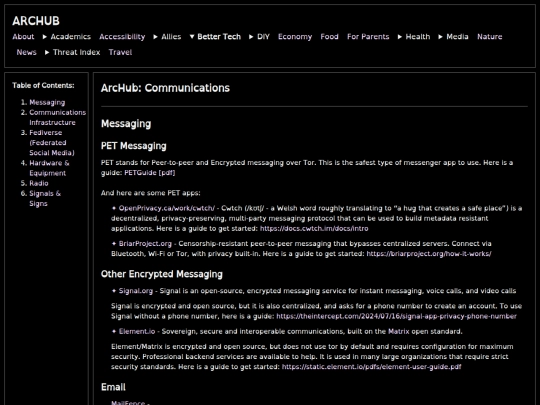Viewport: 540px width, 405px height.
Task: Select the Better Tech nav label
Action: coord(219,37)
